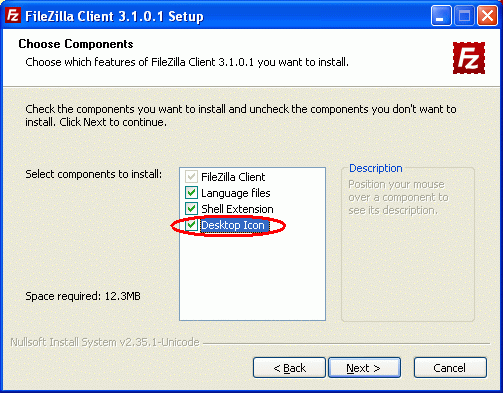Uncheck the Shell Extension checkbox
503x393 pixels.
pyautogui.click(x=191, y=209)
